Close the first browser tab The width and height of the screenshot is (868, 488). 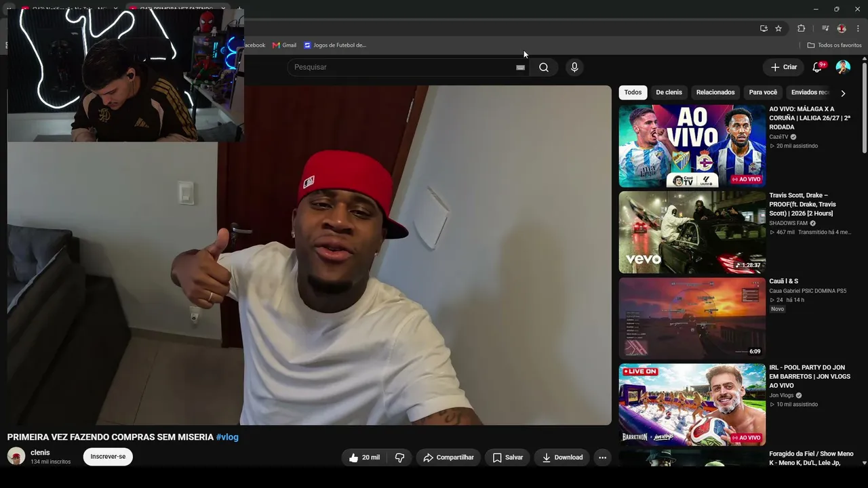point(115,9)
